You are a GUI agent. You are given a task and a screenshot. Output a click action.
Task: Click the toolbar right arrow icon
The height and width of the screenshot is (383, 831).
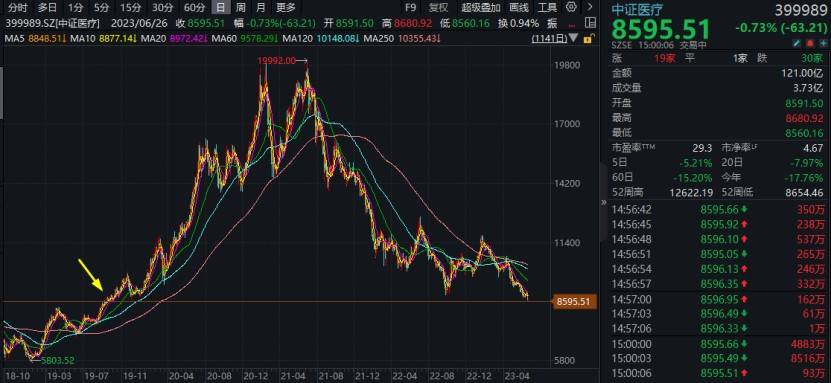[x=589, y=7]
